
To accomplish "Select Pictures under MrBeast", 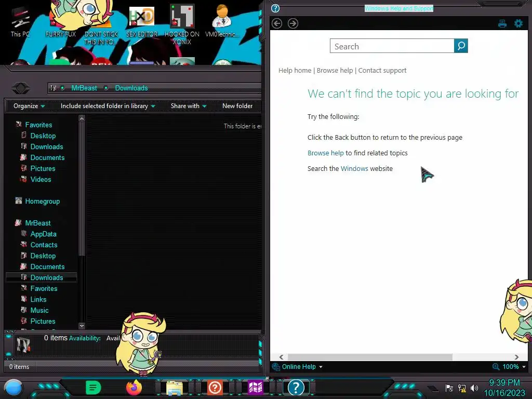I will 43,321.
